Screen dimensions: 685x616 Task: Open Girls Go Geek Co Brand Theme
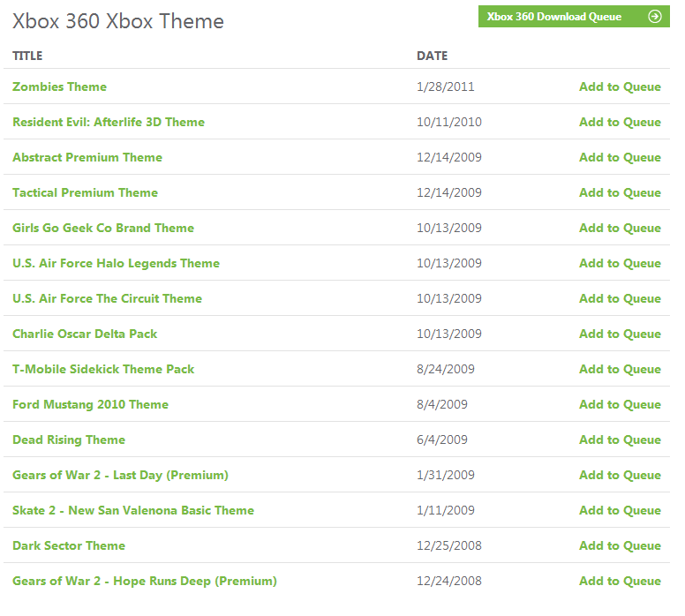coord(103,228)
